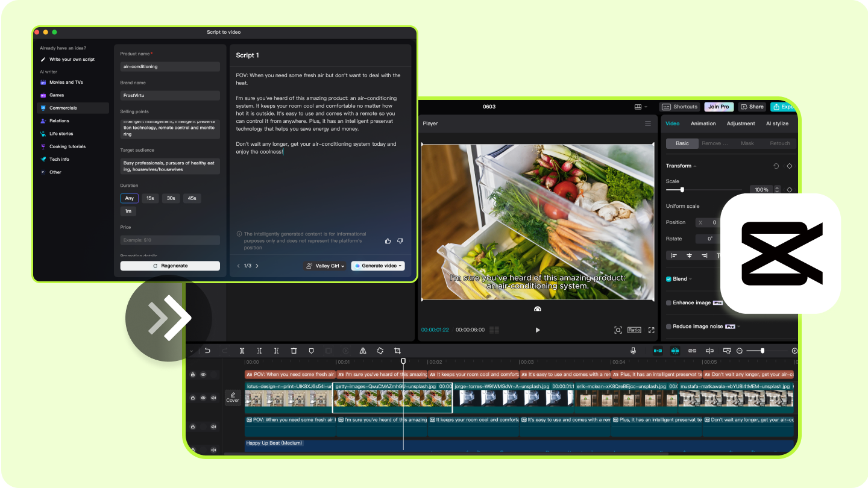Mute the main video track
This screenshot has width=868, height=488.
[213, 398]
